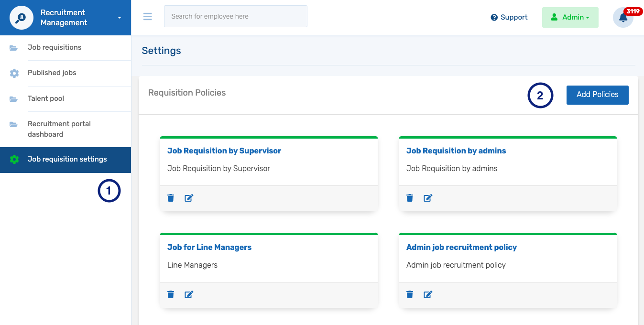Open the Published jobs settings gear icon
The image size is (644, 325).
[x=14, y=73]
